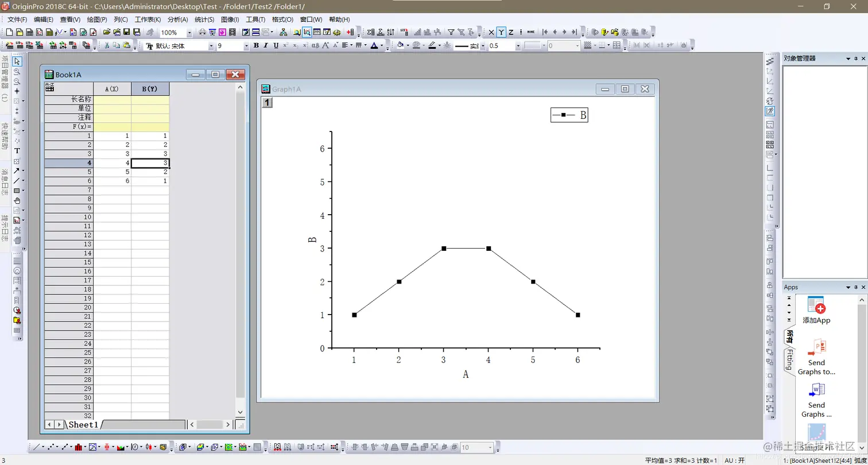Open the zoom 100% dropdown
The image size is (868, 465).
tap(189, 33)
